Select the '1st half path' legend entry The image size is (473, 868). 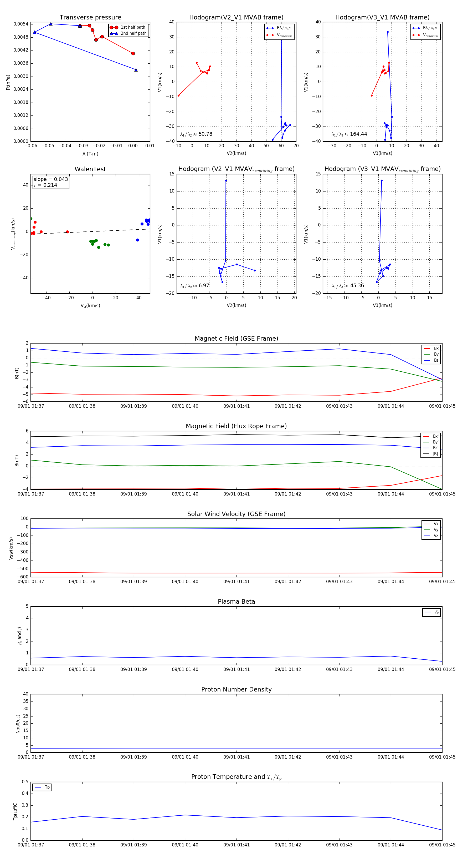[128, 27]
